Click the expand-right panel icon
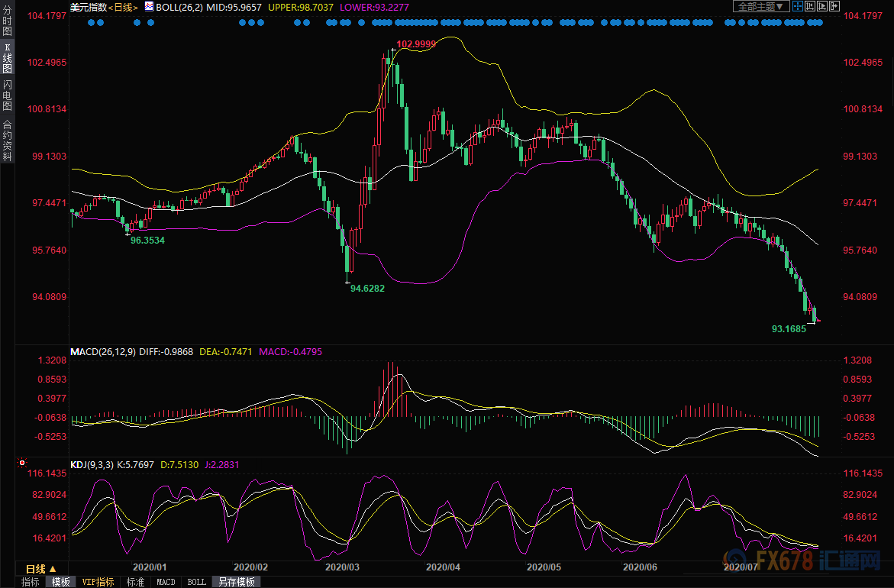 coord(834,6)
